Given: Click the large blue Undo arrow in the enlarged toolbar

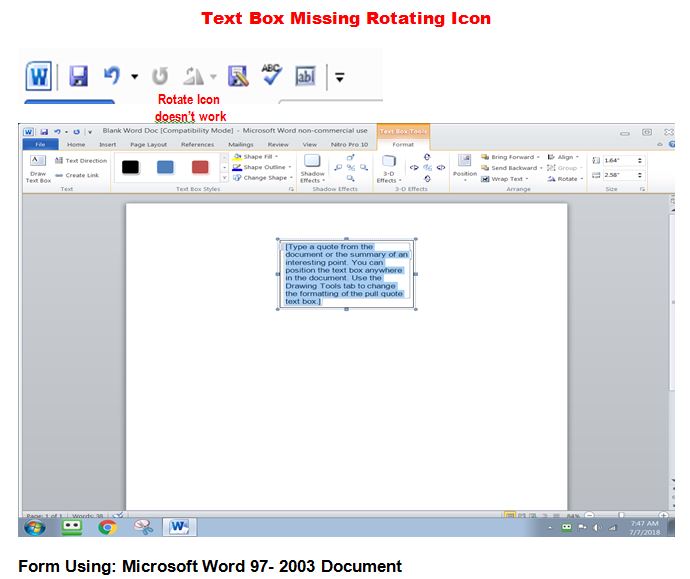Looking at the screenshot, I should (112, 76).
